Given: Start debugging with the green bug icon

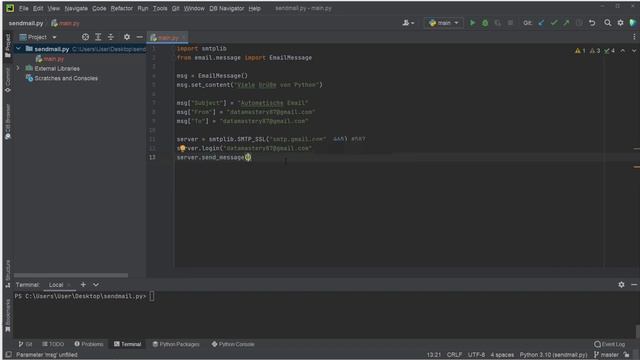Looking at the screenshot, I should click(x=485, y=23).
